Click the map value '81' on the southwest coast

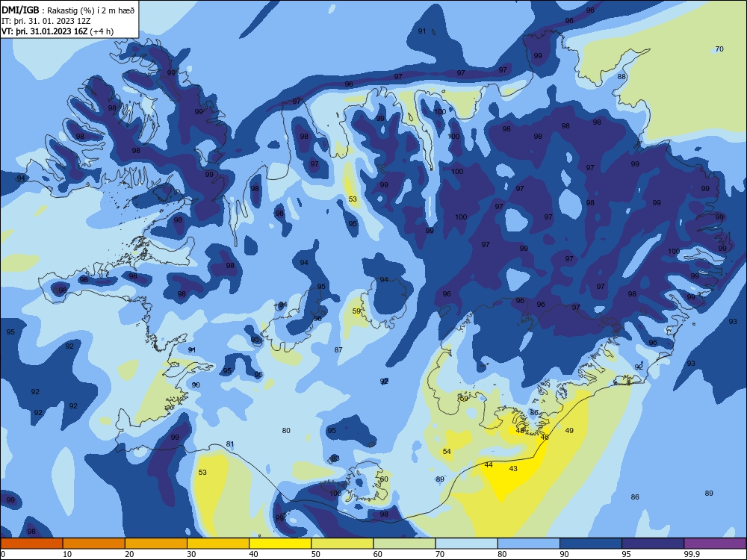pyautogui.click(x=230, y=444)
